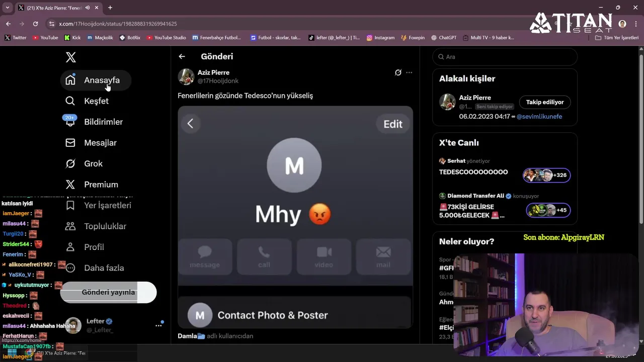The width and height of the screenshot is (644, 362).
Task: Open the Kick bookmark
Action: click(x=72, y=38)
